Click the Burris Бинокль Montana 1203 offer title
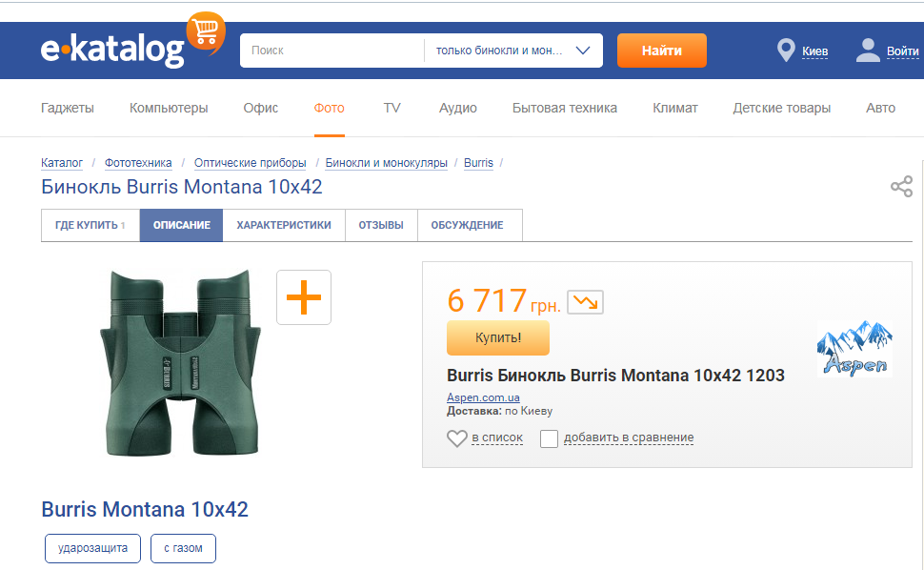This screenshot has width=924, height=570. 615,376
